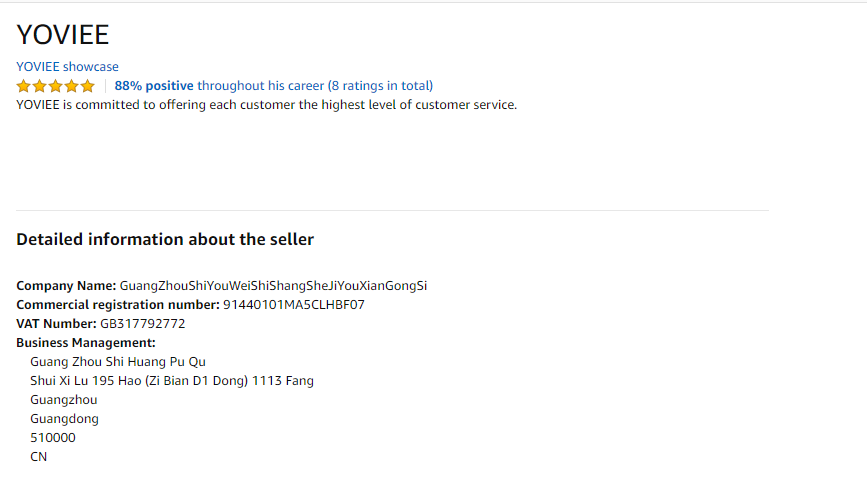Click the fourth rating star
Image resolution: width=867 pixels, height=479 pixels.
click(x=72, y=86)
